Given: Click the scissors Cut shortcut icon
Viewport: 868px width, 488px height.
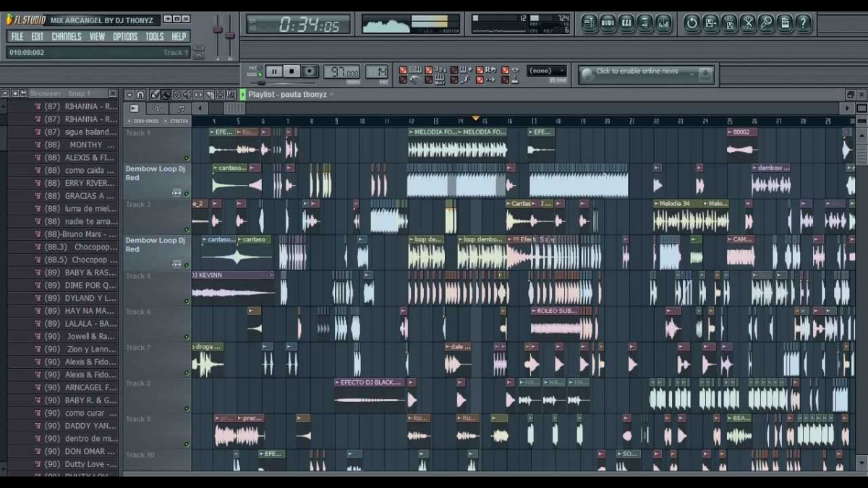Looking at the screenshot, I should pyautogui.click(x=748, y=23).
